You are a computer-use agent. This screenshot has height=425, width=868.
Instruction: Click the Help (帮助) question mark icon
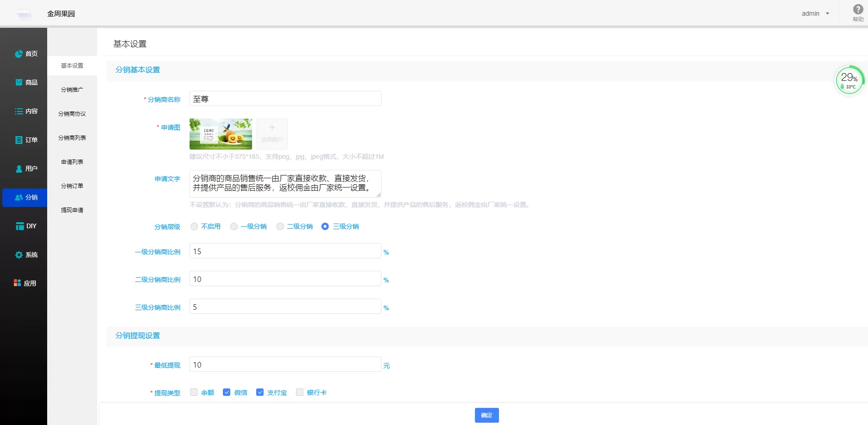(858, 10)
